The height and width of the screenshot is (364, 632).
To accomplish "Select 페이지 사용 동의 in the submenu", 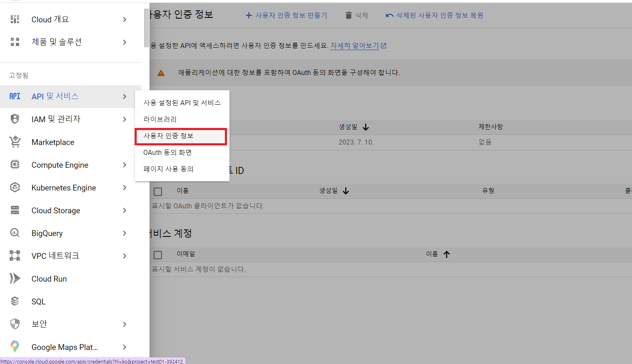I will [182, 169].
